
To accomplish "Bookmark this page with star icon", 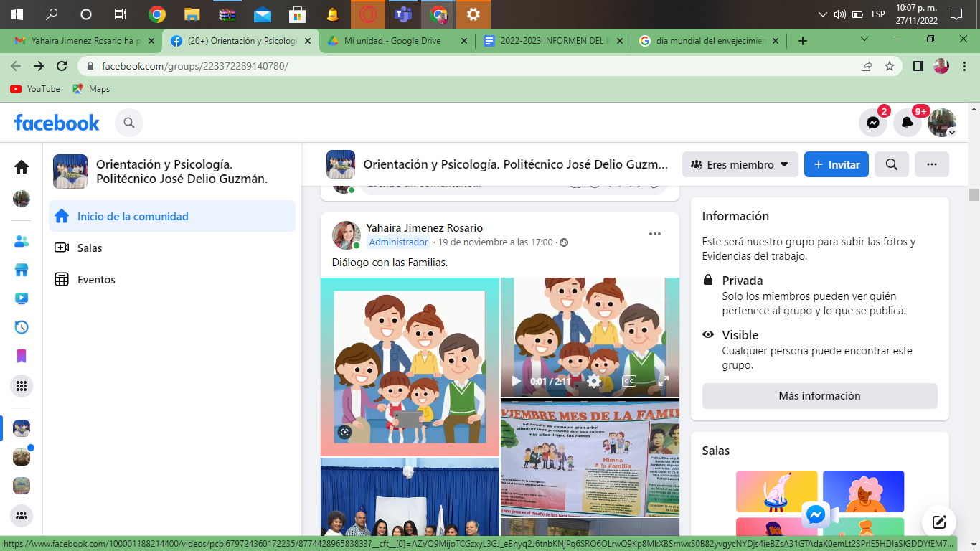I will (x=890, y=66).
